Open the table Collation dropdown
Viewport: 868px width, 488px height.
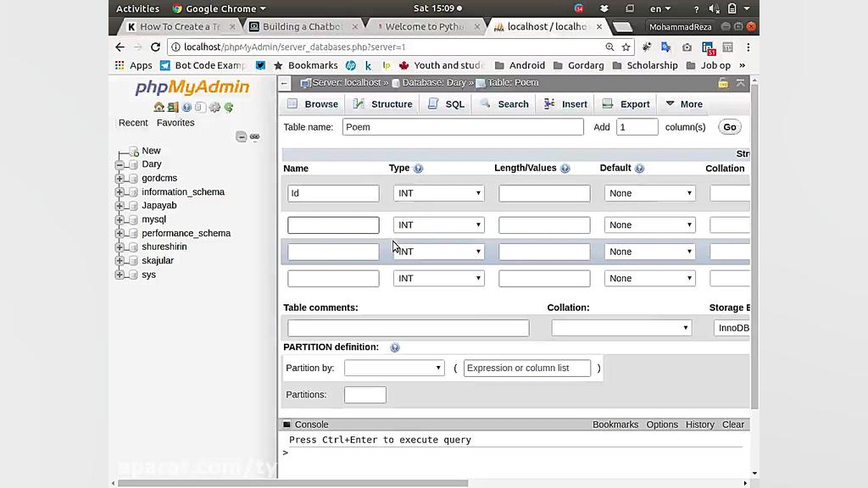click(621, 328)
